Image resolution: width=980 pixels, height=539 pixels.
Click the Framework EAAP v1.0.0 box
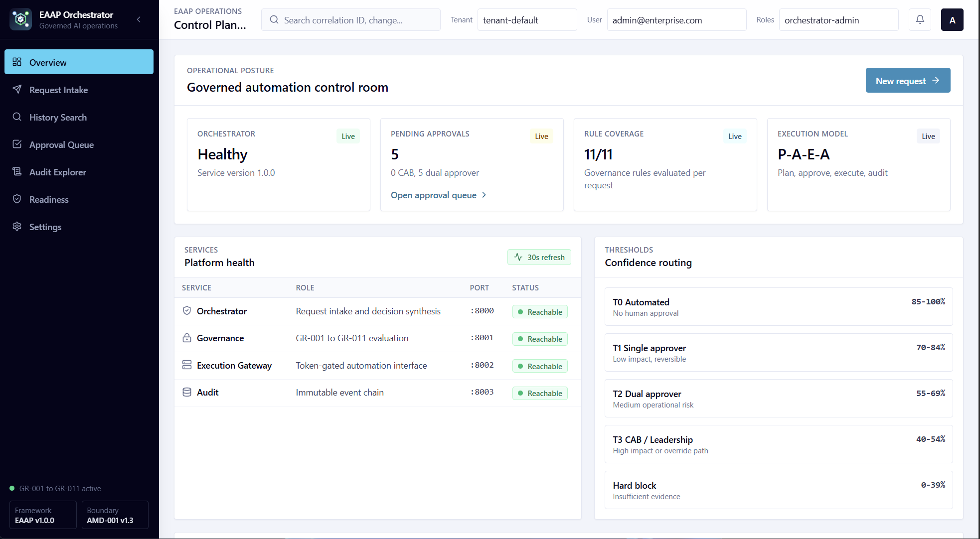click(x=43, y=515)
